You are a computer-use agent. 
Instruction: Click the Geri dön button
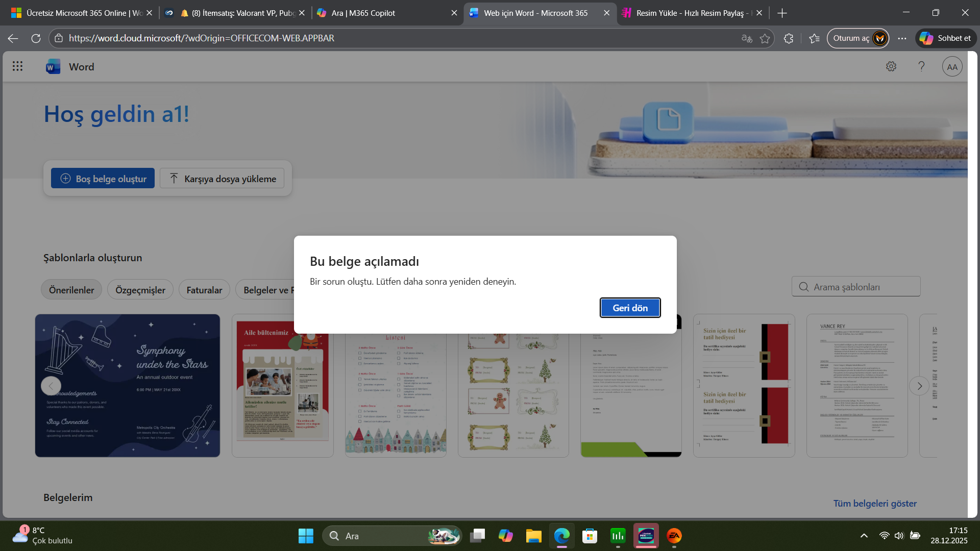pyautogui.click(x=630, y=308)
